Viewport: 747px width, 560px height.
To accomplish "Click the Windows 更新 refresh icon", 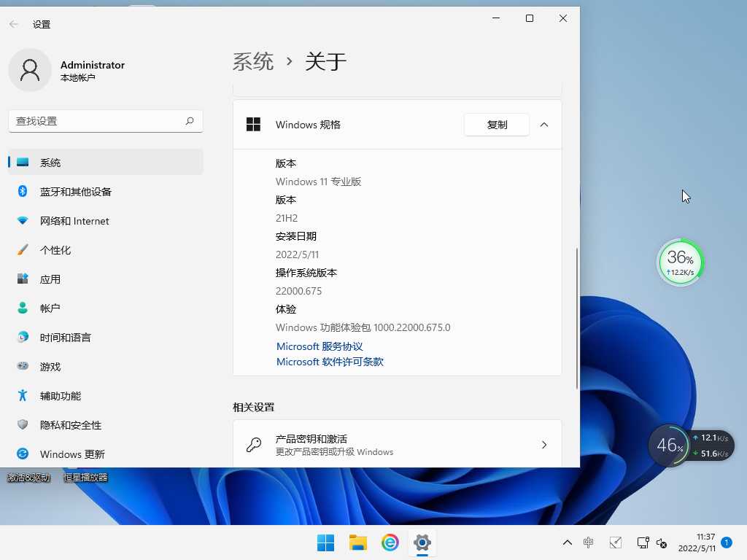I will tap(23, 454).
